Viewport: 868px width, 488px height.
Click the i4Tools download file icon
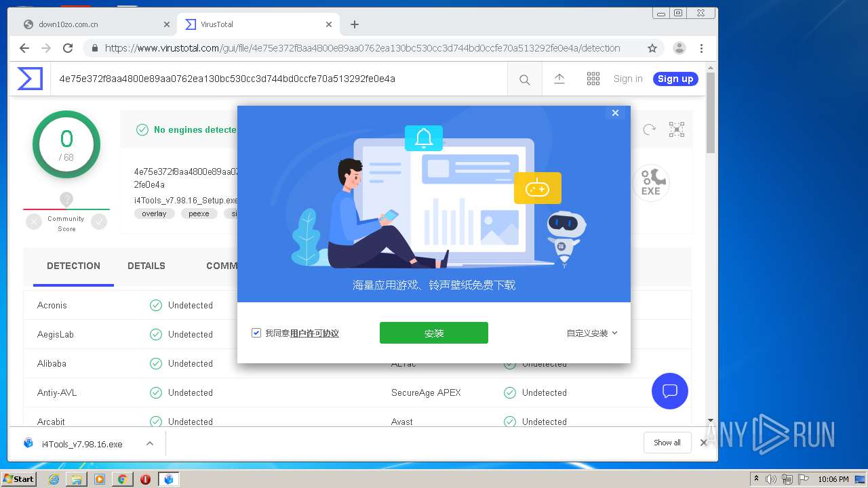[x=28, y=443]
